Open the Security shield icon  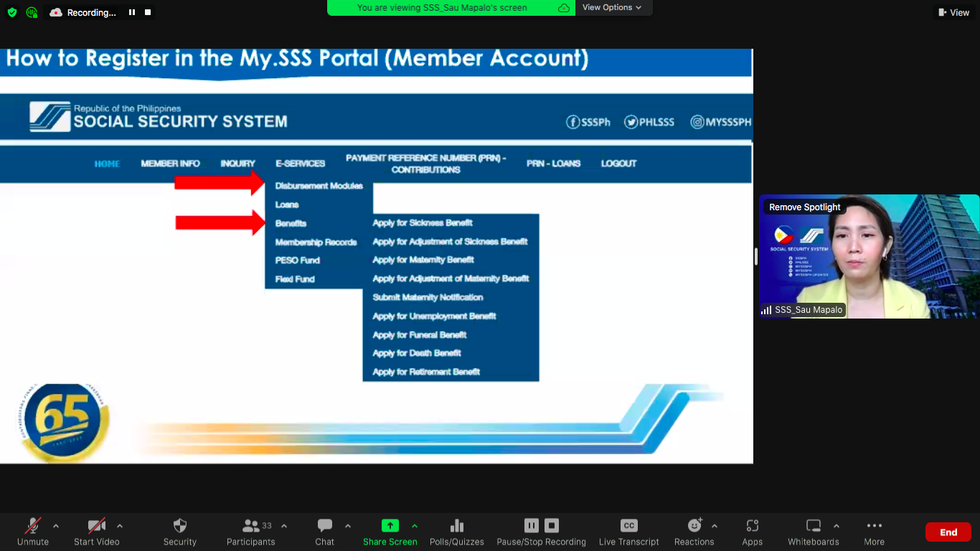[179, 526]
